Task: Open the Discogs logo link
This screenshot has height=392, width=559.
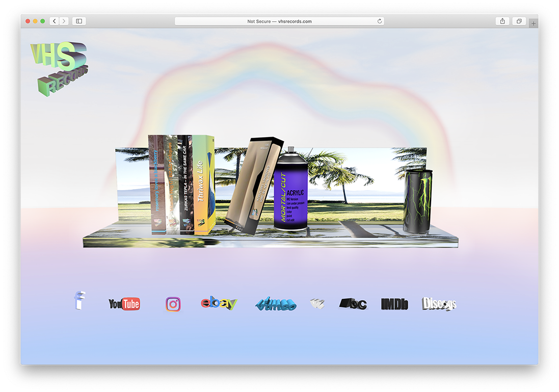Action: [x=439, y=304]
